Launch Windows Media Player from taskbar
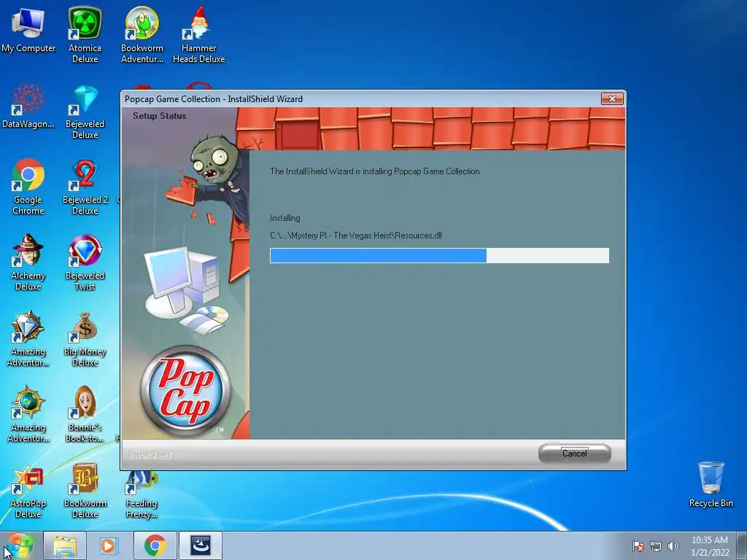Viewport: 747px width, 560px height. pos(108,545)
